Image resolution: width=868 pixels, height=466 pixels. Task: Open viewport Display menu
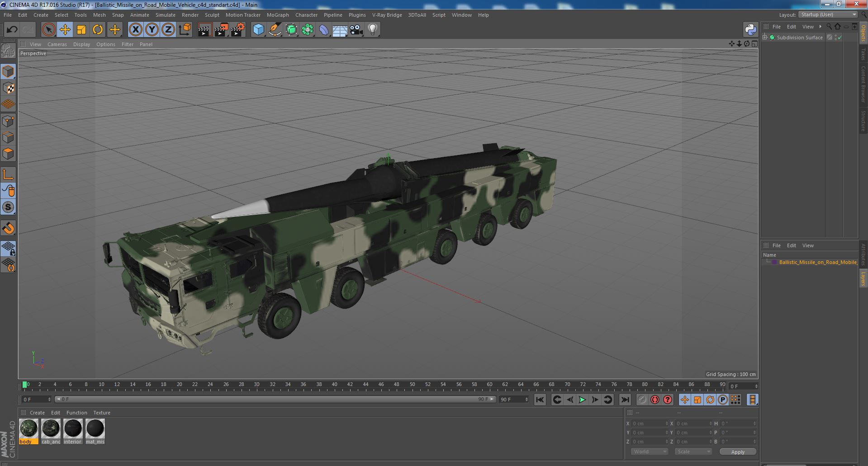(81, 44)
